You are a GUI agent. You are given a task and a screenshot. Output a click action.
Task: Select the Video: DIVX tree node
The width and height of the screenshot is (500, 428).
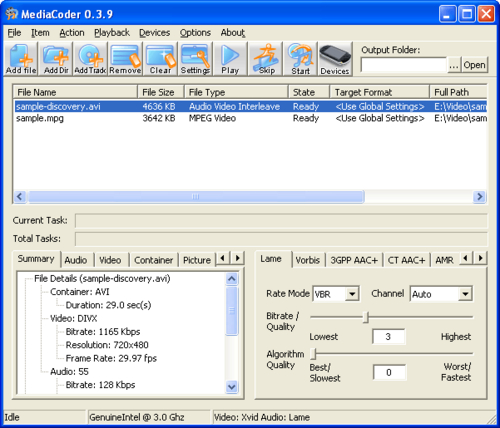pos(74,318)
